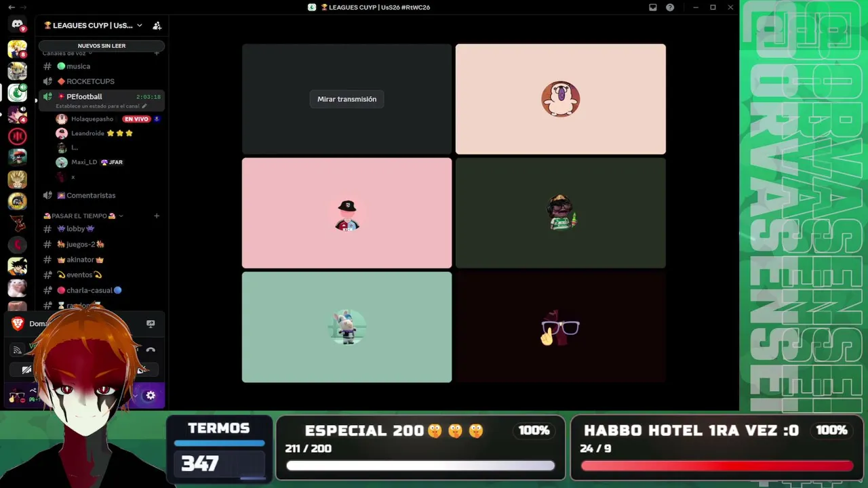Open the lobby text channel

click(102, 228)
